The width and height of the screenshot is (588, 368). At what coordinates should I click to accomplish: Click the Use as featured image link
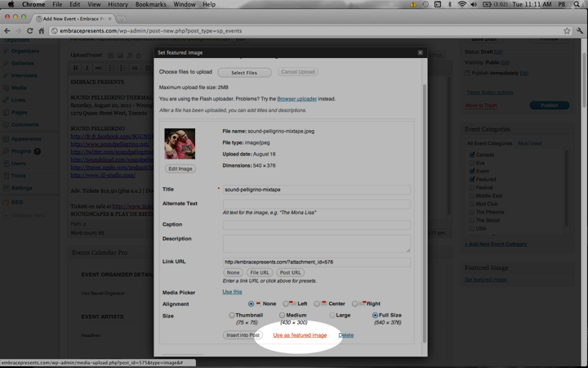[x=300, y=335]
